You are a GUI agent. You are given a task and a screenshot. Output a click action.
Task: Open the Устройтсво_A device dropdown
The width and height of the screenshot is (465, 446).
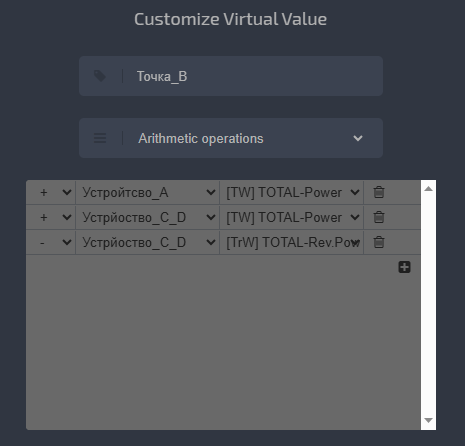point(147,192)
